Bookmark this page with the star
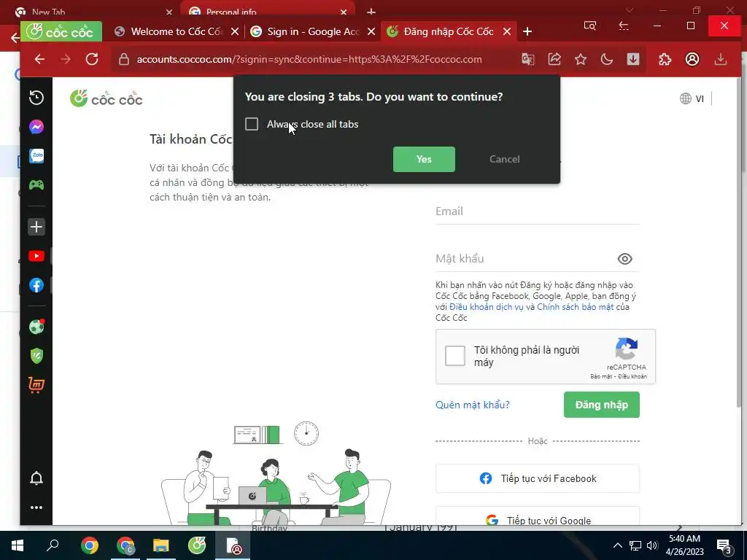This screenshot has width=747, height=560. point(580,59)
